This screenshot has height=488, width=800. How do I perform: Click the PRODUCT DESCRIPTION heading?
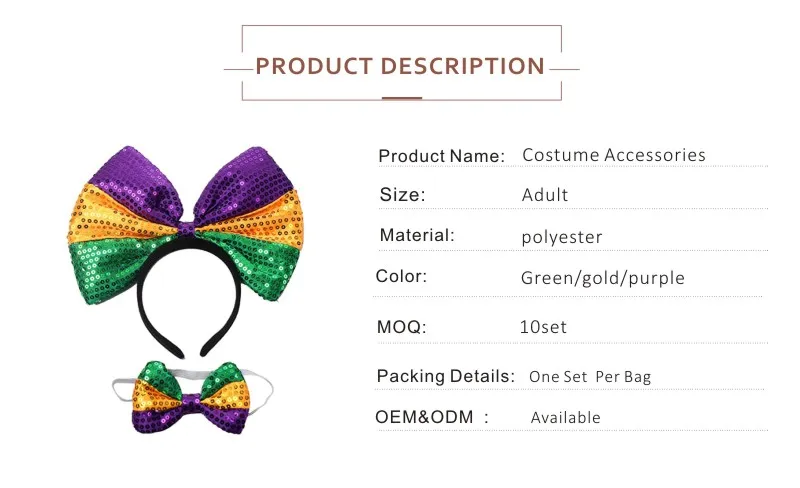point(400,67)
